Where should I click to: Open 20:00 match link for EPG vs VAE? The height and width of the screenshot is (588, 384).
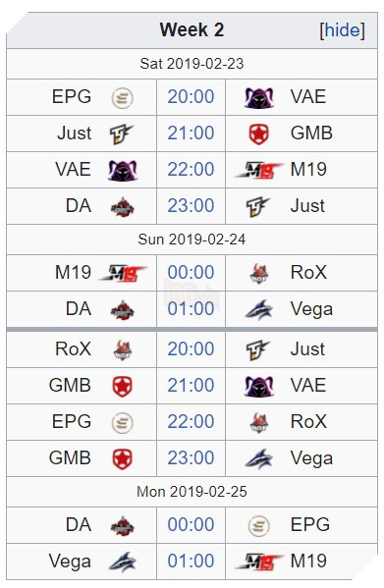[x=191, y=97]
